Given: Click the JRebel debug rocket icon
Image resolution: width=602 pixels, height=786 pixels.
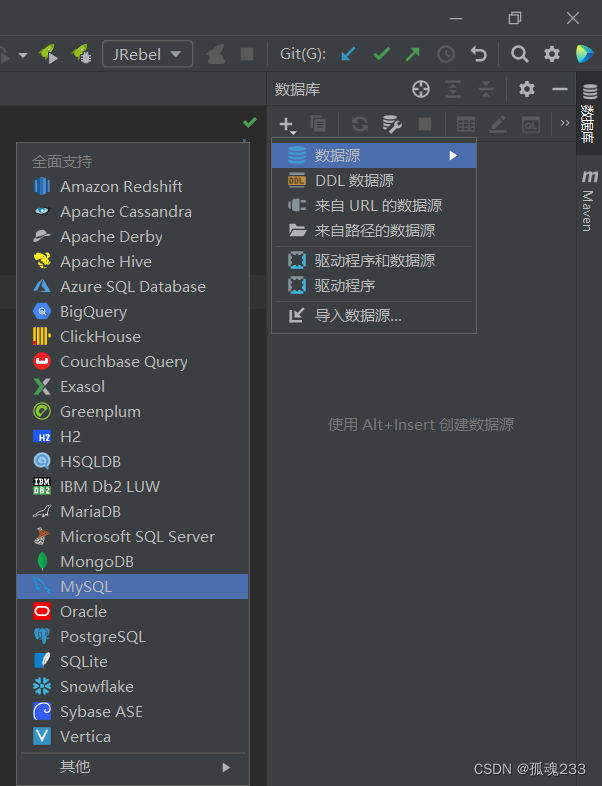Looking at the screenshot, I should (x=81, y=54).
